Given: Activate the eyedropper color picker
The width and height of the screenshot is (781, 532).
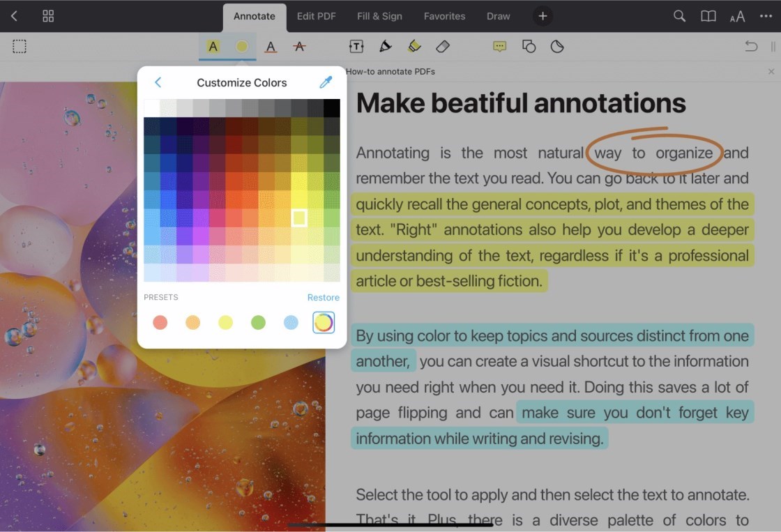Looking at the screenshot, I should coord(325,82).
